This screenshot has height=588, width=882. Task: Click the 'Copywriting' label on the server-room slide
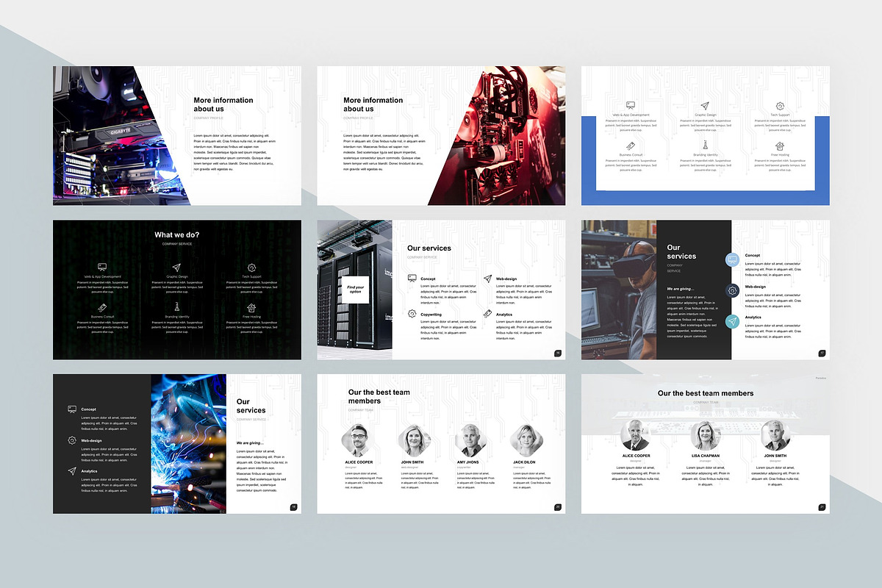click(431, 315)
